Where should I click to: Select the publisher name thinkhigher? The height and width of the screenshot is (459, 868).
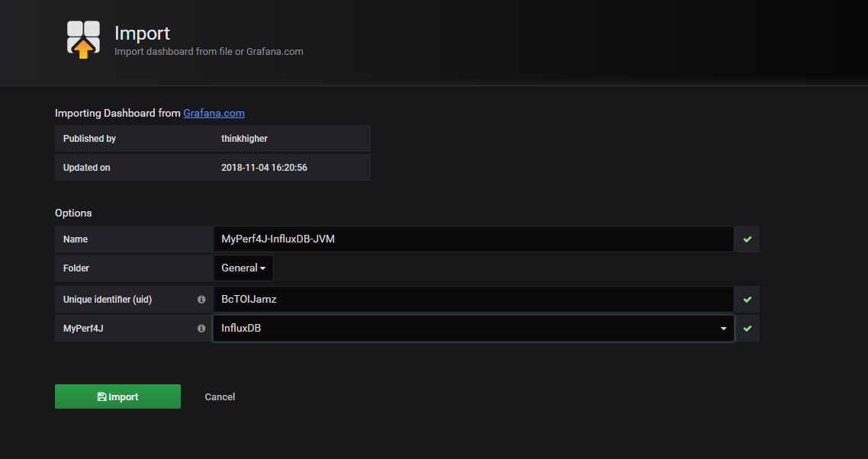tap(244, 139)
